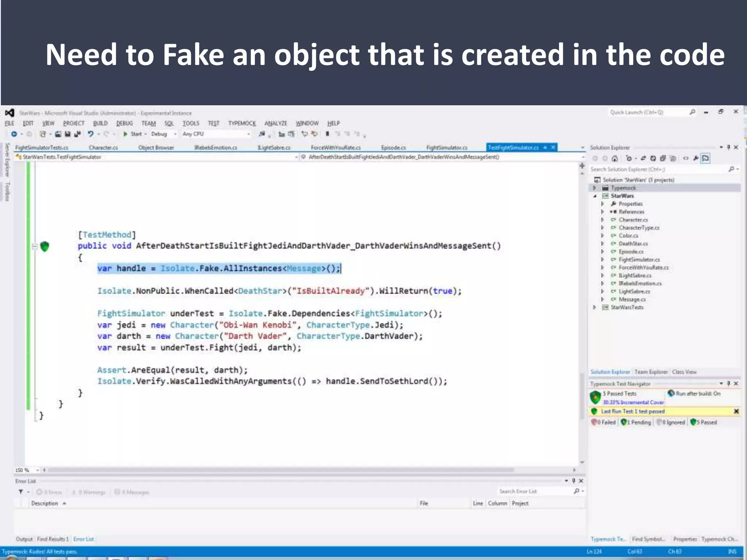
Task: Expand the Typemock folder node
Action: pyautogui.click(x=595, y=188)
